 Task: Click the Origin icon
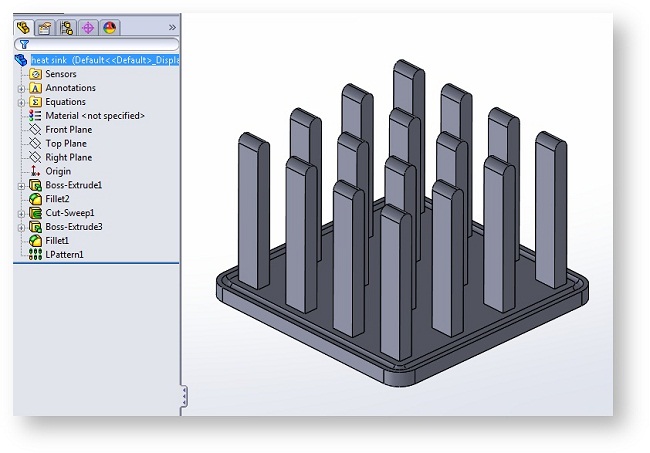(x=36, y=171)
